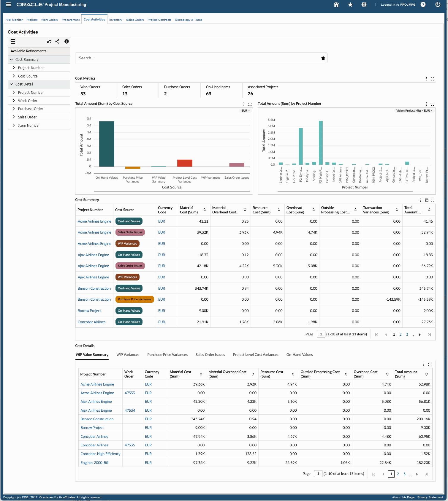Expand Project Number under Cost Summary
The image size is (448, 501).
pos(14,68)
